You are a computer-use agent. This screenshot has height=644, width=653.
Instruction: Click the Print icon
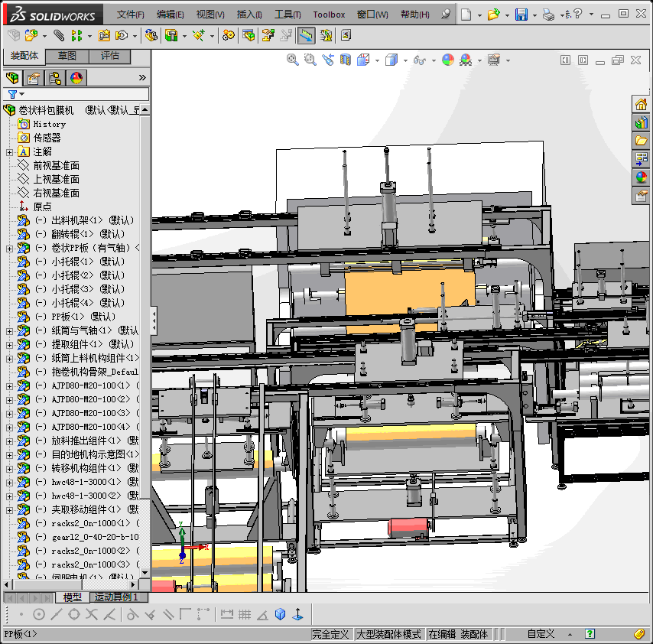pyautogui.click(x=548, y=14)
